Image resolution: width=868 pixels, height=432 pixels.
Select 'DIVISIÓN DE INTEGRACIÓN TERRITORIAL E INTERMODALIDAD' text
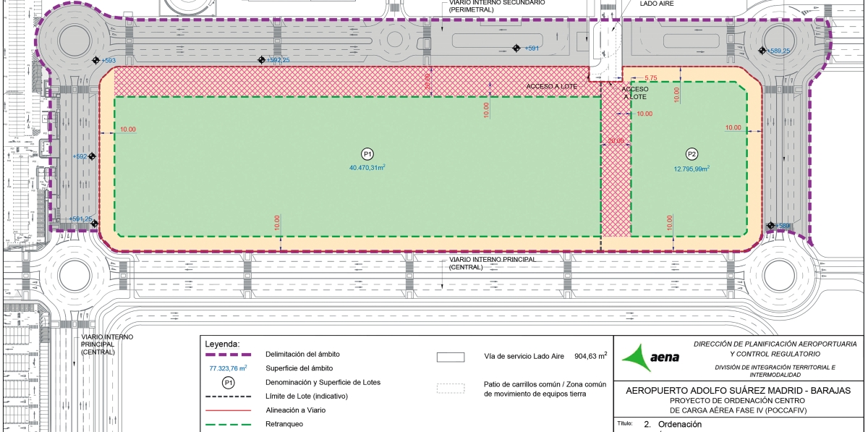[775, 371]
